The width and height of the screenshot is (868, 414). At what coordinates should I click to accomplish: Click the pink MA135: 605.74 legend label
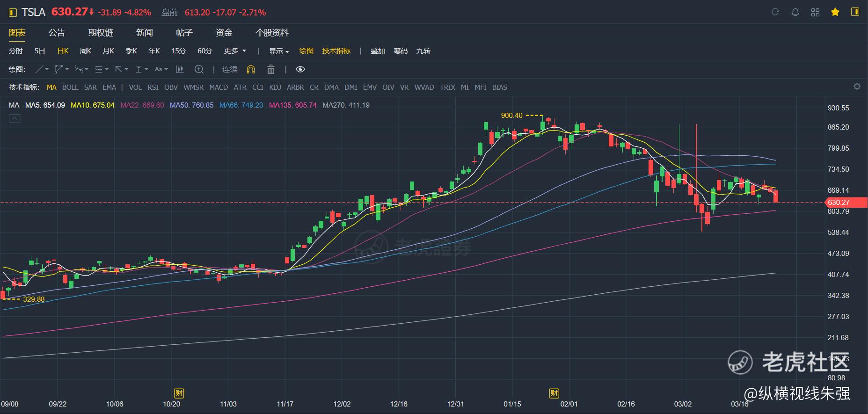click(293, 105)
